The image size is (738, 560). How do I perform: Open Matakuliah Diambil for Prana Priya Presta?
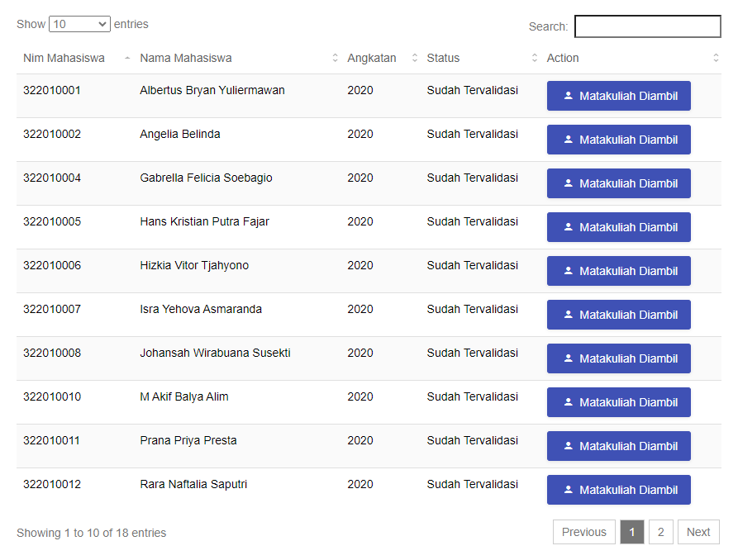coord(619,446)
